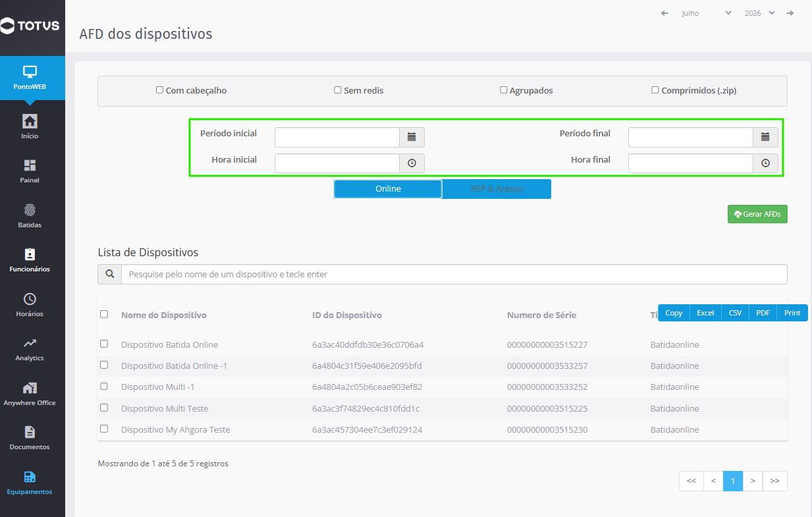Go to previous page (<)
The image size is (812, 517).
click(x=713, y=481)
